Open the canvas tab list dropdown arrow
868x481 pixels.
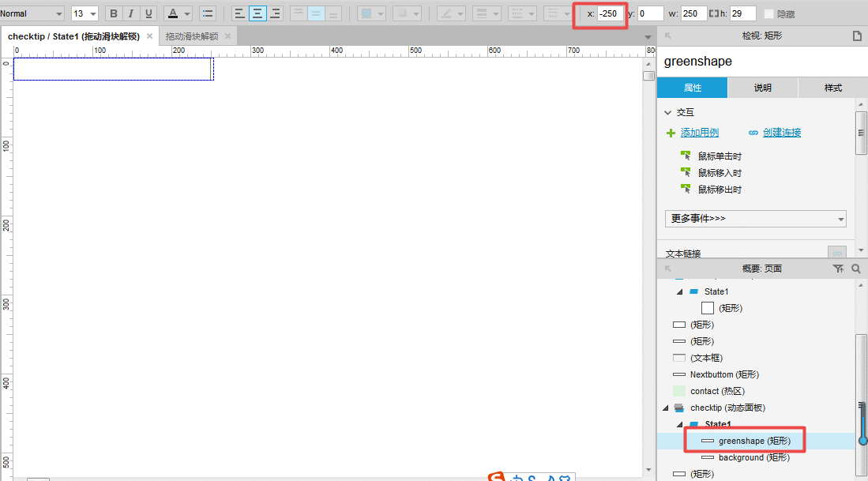[x=648, y=36]
